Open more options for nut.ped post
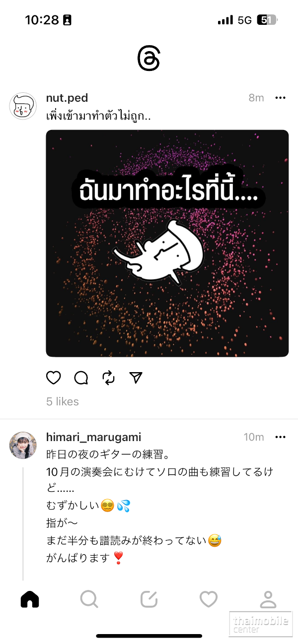298x644 pixels. coord(281,98)
